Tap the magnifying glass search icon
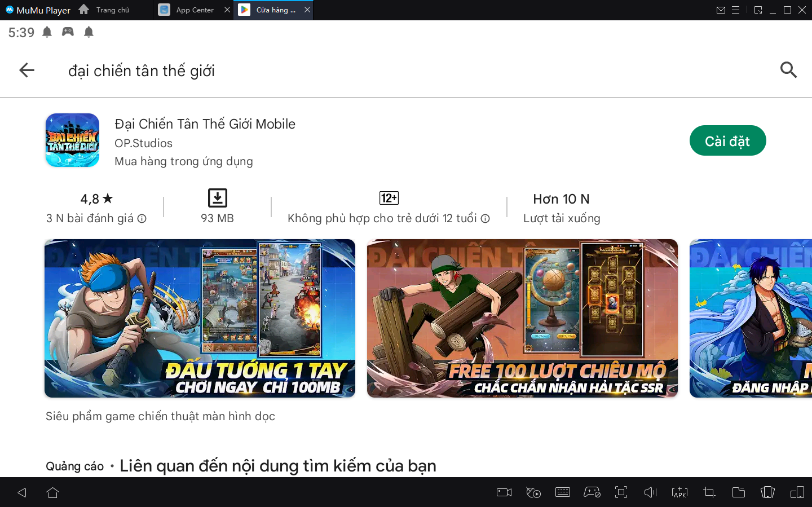812x507 pixels. [788, 70]
